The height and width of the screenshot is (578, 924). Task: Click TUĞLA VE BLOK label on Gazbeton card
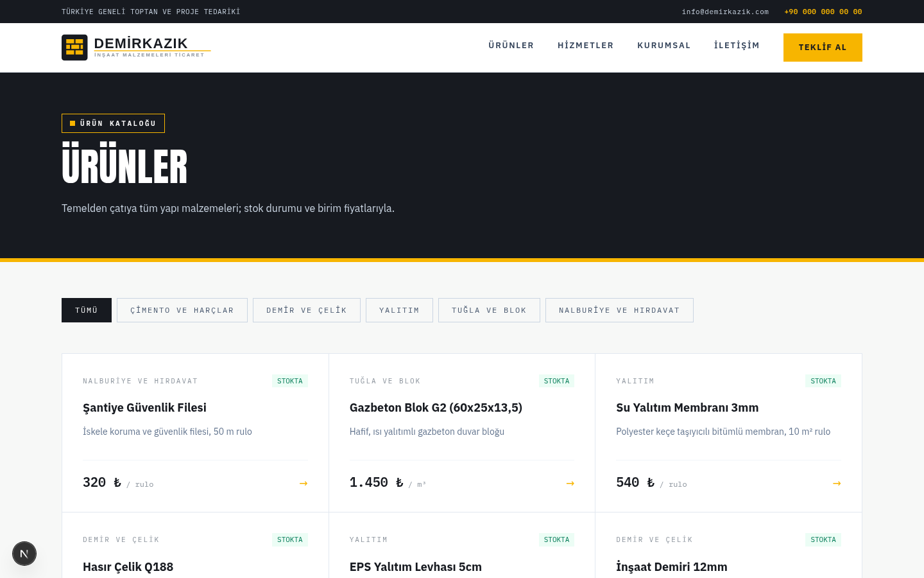click(385, 381)
